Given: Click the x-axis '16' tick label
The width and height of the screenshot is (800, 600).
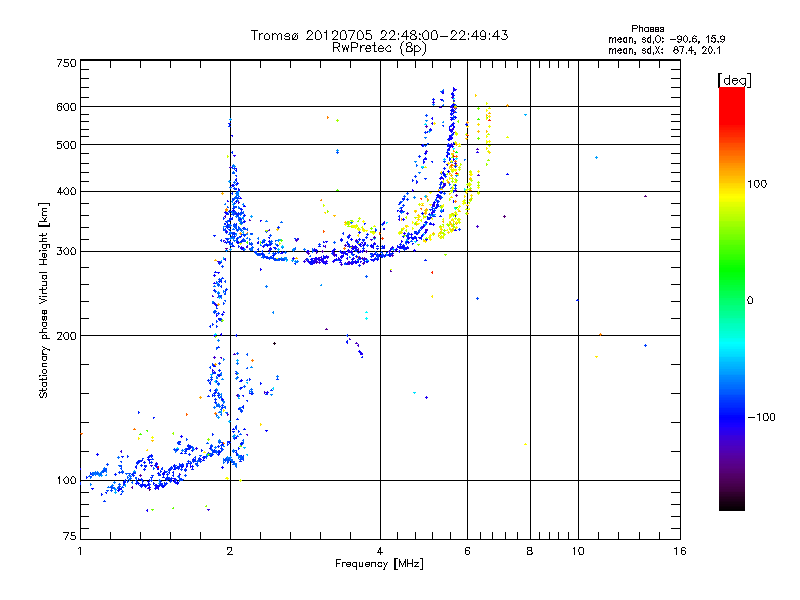Looking at the screenshot, I should [x=680, y=551].
